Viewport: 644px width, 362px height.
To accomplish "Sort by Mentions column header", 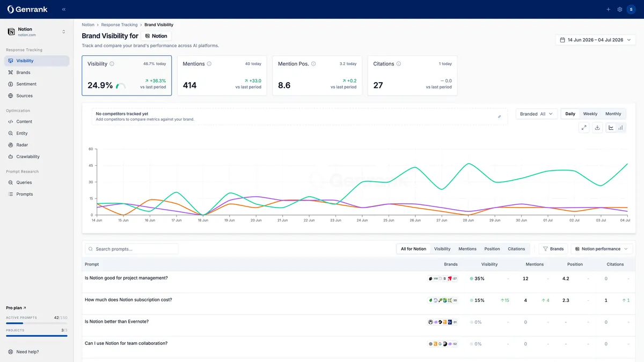I will (x=535, y=264).
